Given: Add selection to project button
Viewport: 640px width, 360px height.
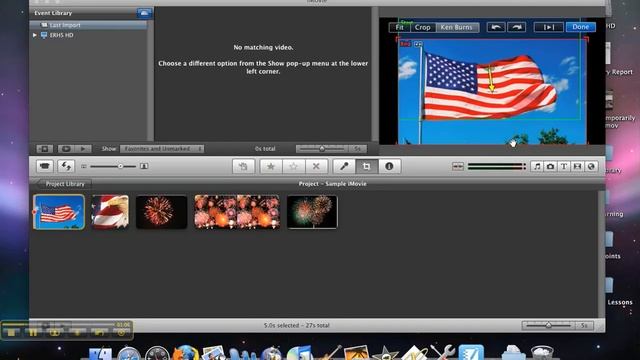Looking at the screenshot, I should click(x=243, y=166).
